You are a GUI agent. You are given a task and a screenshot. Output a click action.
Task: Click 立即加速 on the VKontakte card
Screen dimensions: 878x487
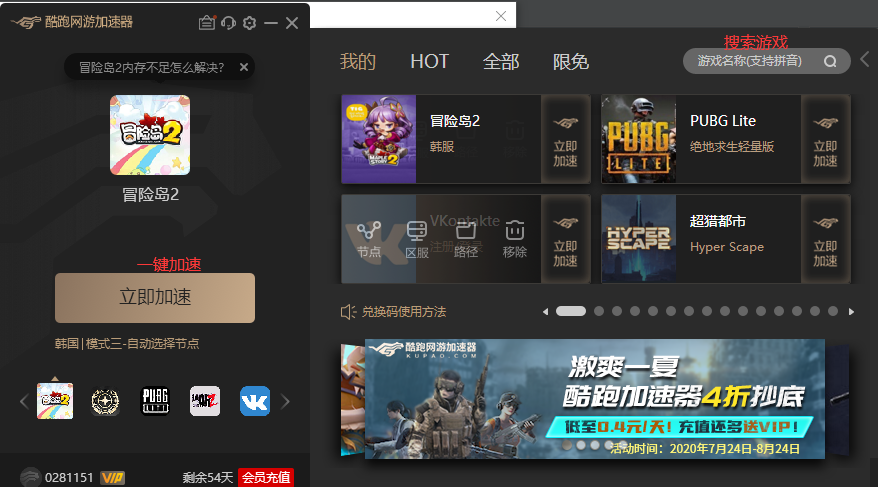tap(566, 240)
